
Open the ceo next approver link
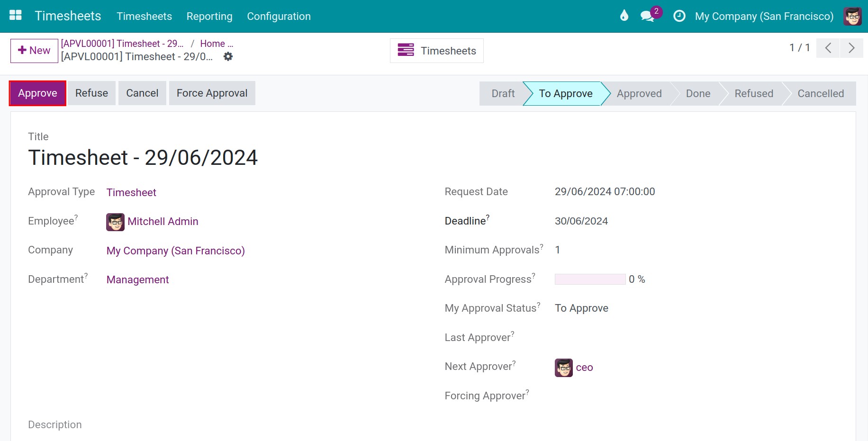point(584,368)
